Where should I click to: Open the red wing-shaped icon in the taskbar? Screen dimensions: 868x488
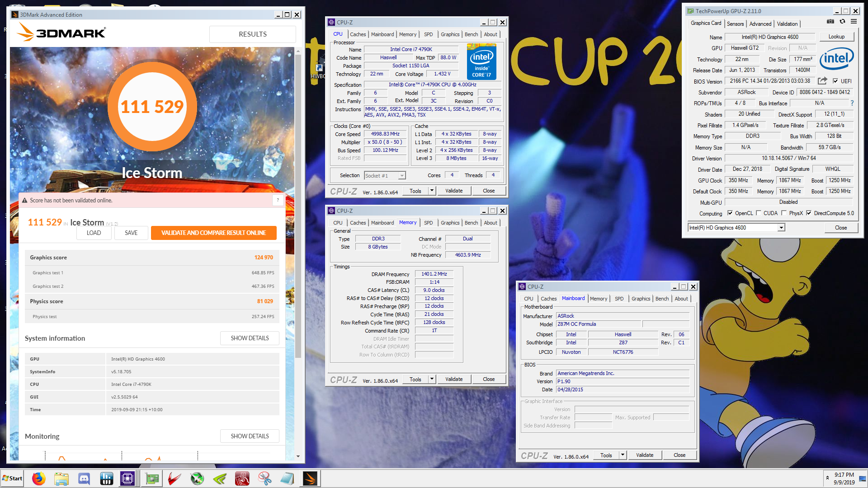[x=175, y=479]
